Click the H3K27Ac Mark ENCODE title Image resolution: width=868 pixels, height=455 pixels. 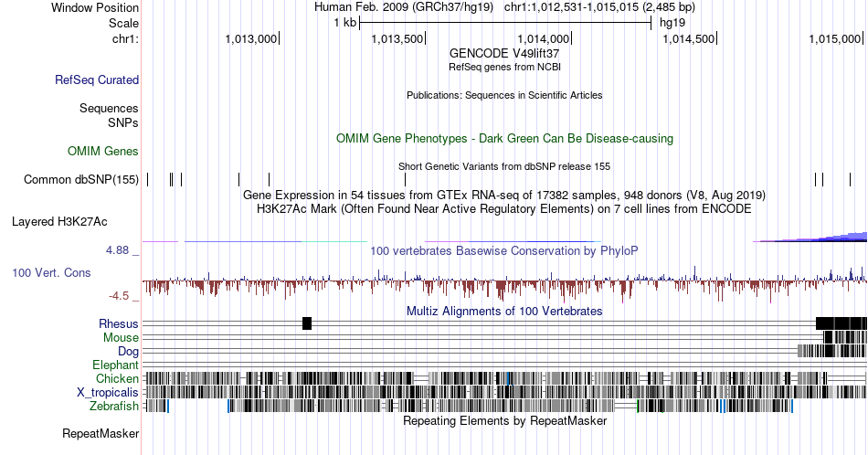point(504,208)
